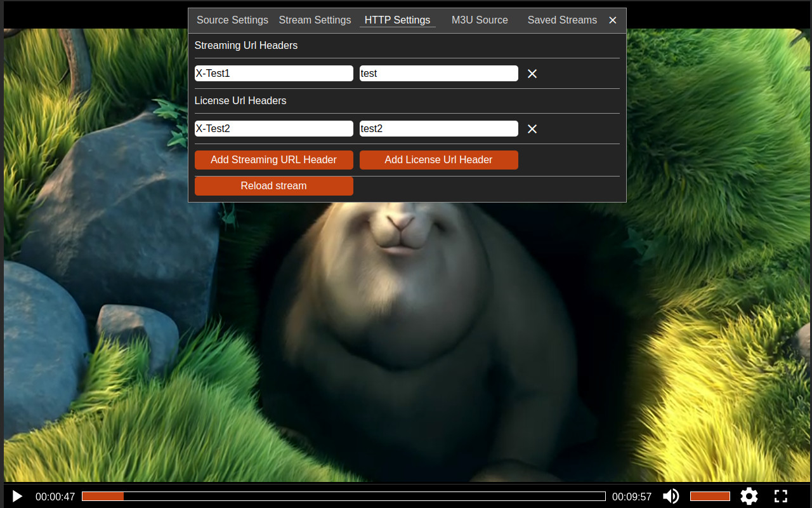Show the Saved Streams tab
This screenshot has width=812, height=508.
point(562,20)
